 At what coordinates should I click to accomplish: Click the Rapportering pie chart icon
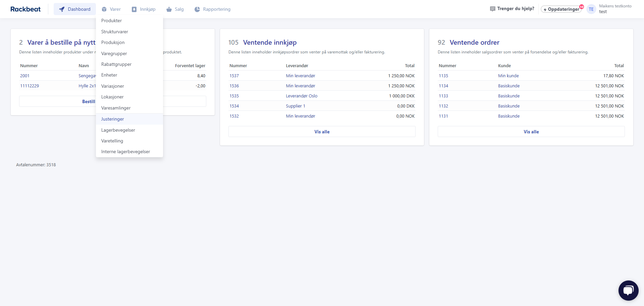(197, 9)
